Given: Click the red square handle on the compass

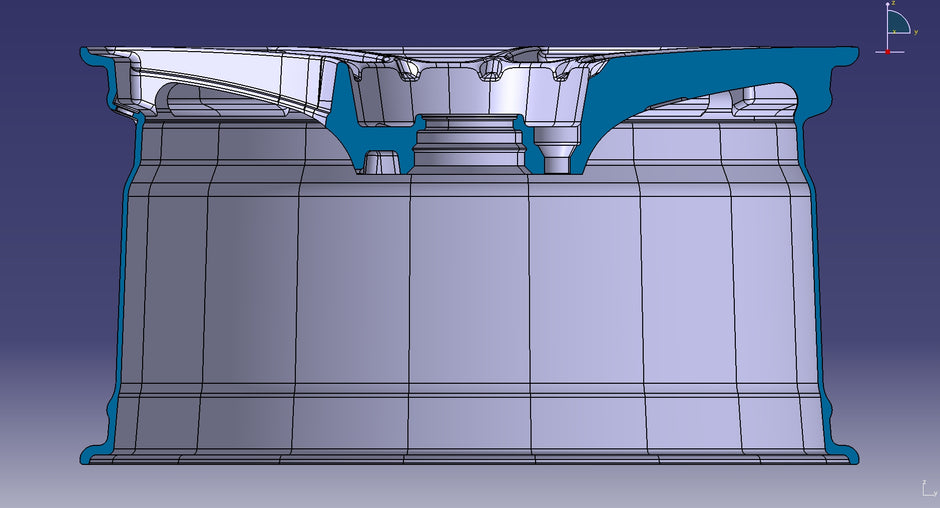Looking at the screenshot, I should coord(887,51).
